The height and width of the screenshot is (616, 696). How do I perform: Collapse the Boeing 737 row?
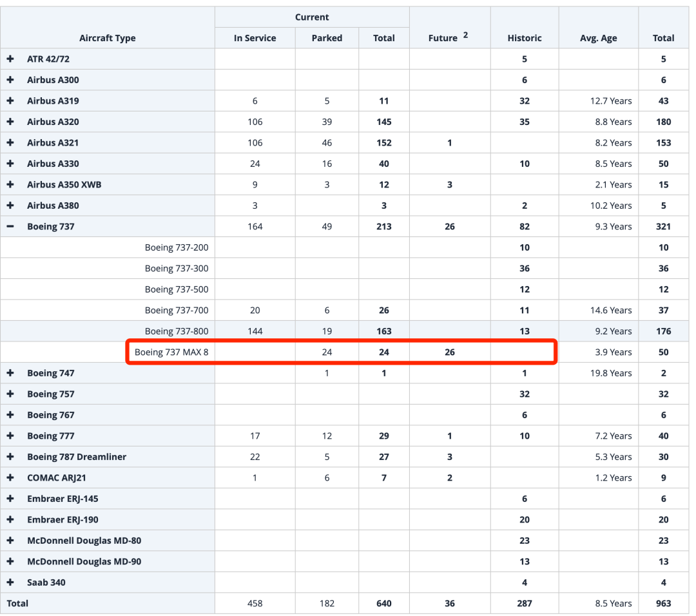point(10,226)
